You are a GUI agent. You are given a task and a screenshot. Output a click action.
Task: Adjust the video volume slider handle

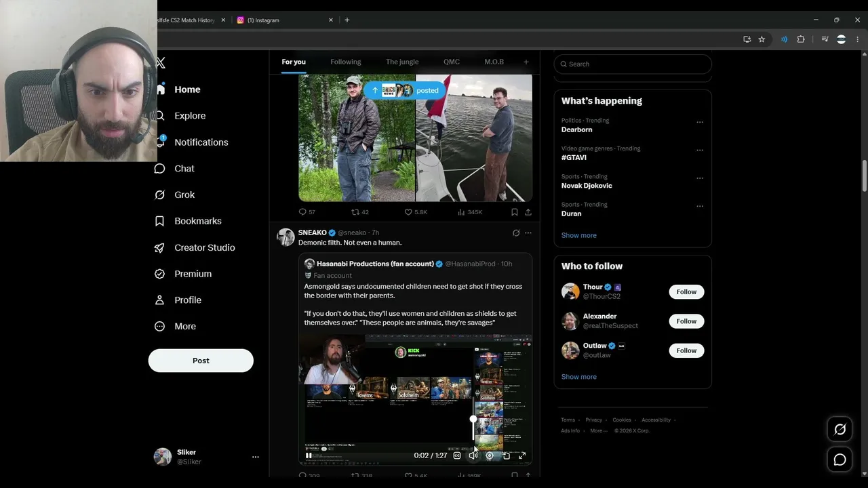click(x=473, y=419)
